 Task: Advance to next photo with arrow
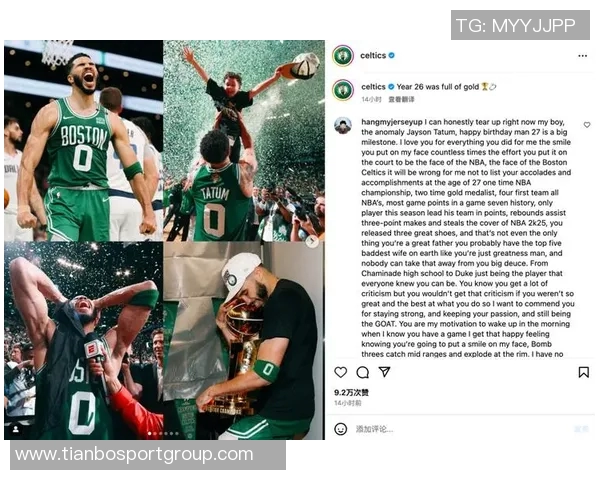(312, 241)
